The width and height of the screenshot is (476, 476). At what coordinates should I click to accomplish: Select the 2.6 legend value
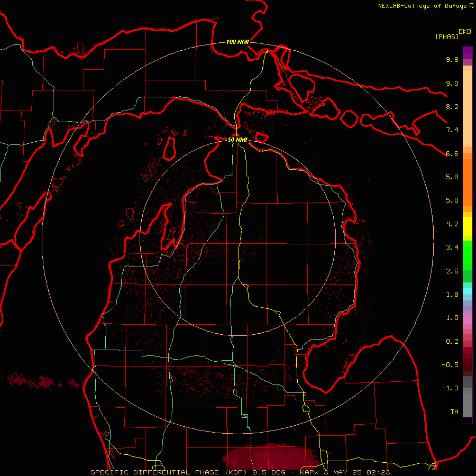point(452,271)
